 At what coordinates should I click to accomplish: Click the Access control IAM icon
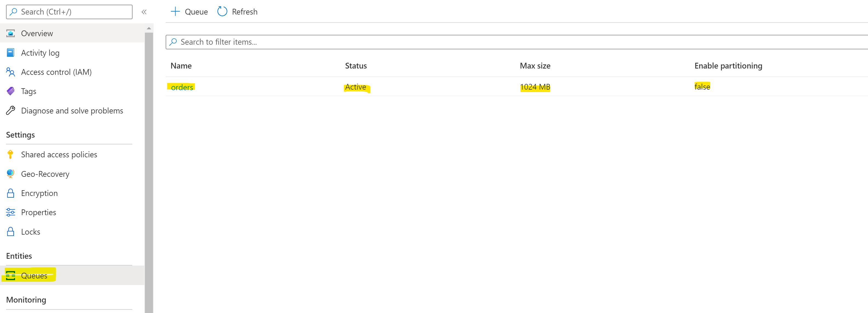tap(10, 72)
